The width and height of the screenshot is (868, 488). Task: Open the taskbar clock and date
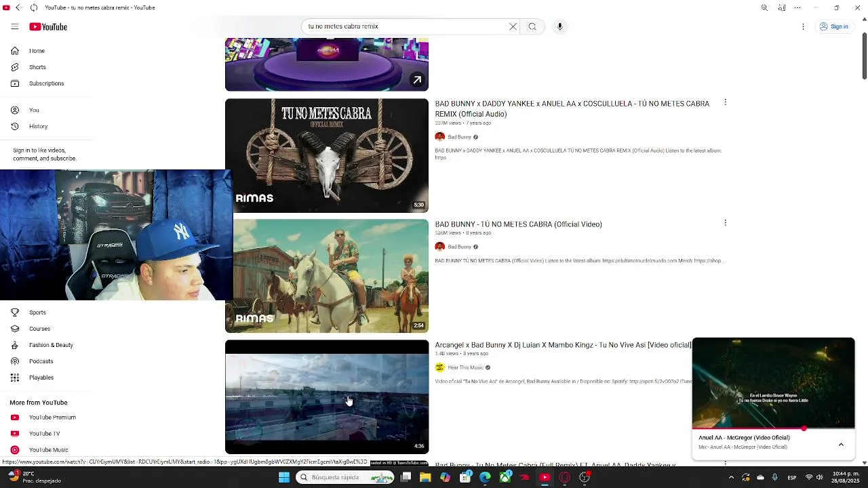point(844,478)
